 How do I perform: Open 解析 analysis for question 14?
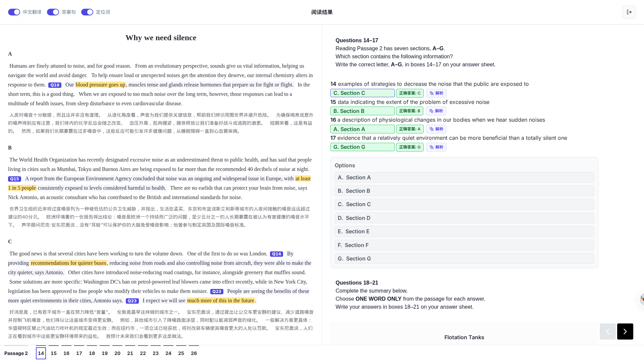pyautogui.click(x=436, y=93)
